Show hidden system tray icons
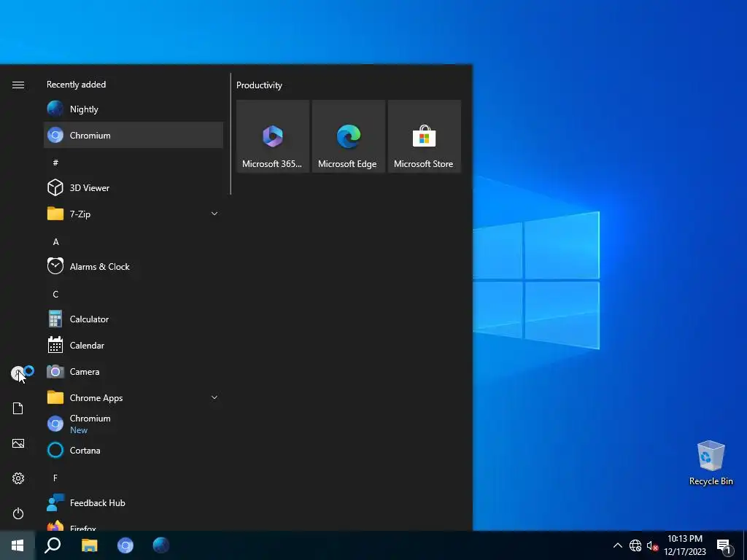 (617, 545)
